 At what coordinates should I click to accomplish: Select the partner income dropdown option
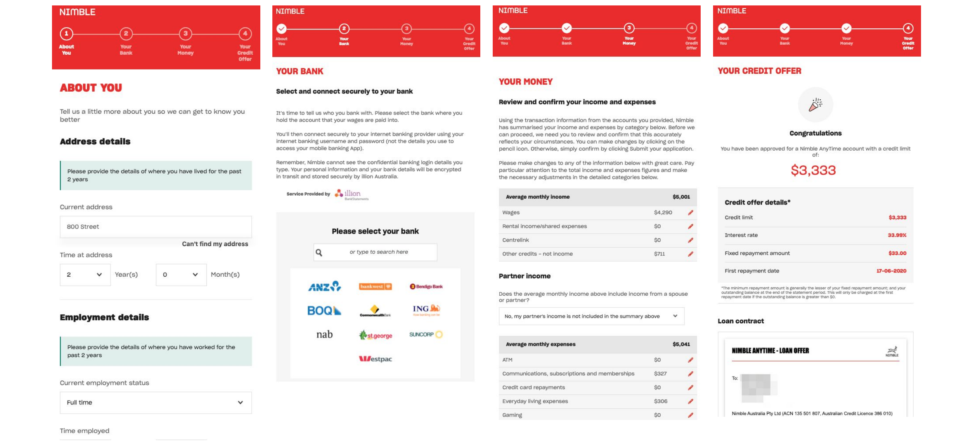[x=590, y=315]
